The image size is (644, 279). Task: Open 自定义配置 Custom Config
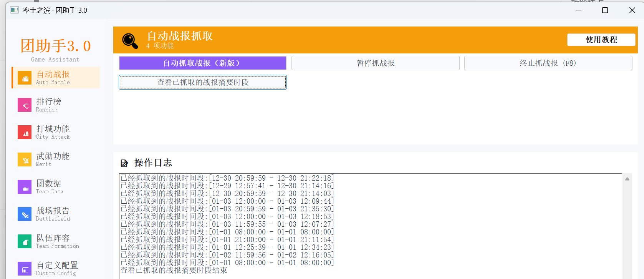pyautogui.click(x=56, y=269)
